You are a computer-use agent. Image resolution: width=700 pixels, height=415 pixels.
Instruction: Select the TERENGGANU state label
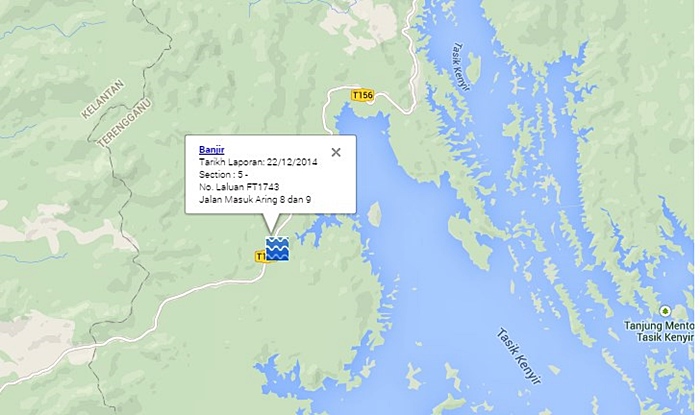pos(125,123)
